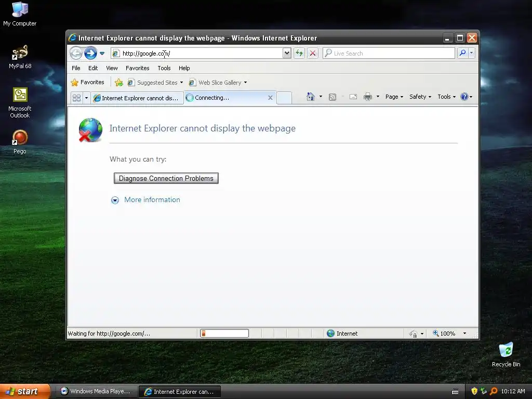
Task: Click the More information link
Action: point(152,199)
